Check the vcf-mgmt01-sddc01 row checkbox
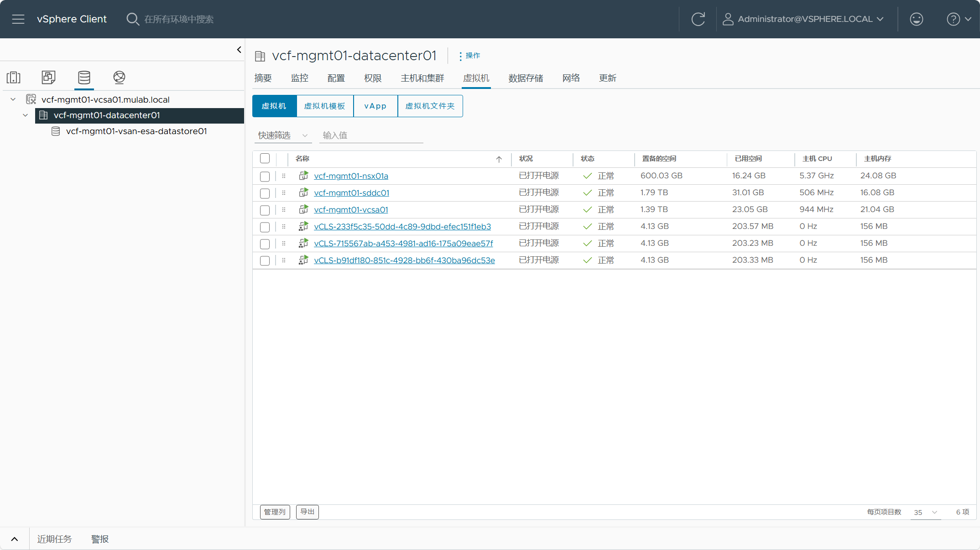Viewport: 980px width, 550px height. point(265,193)
